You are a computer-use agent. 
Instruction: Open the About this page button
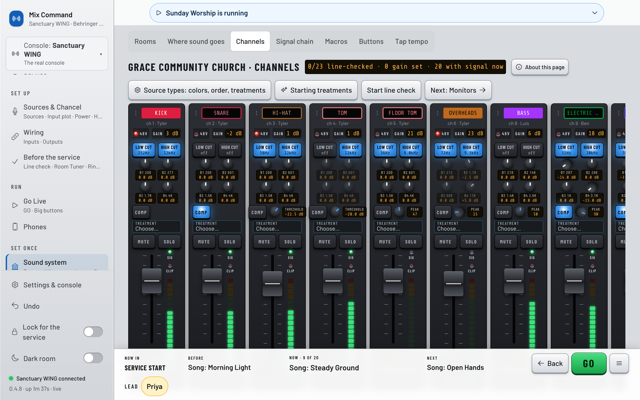540,67
